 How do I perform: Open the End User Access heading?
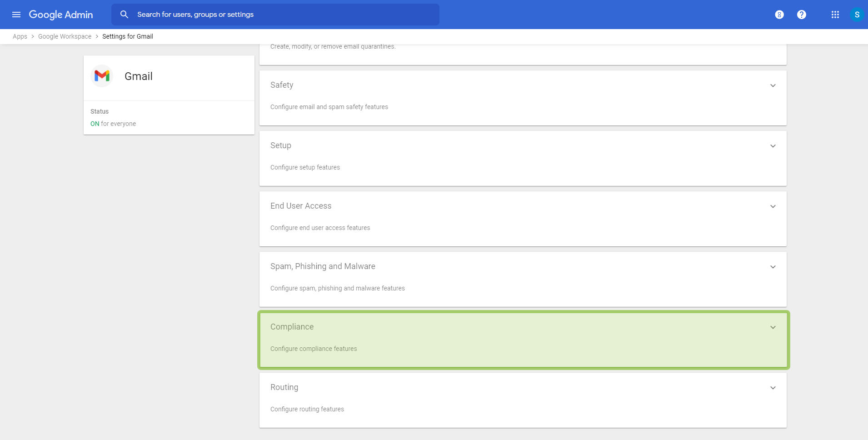tap(301, 206)
